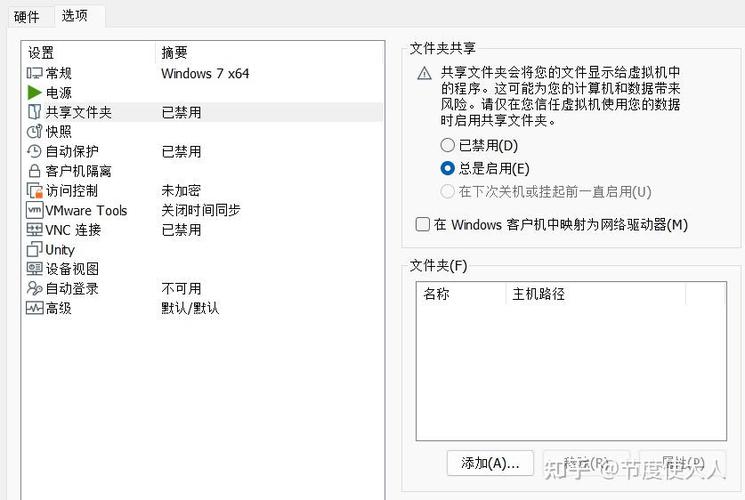
Task: Click the green 电源 play icon
Action: (x=34, y=93)
